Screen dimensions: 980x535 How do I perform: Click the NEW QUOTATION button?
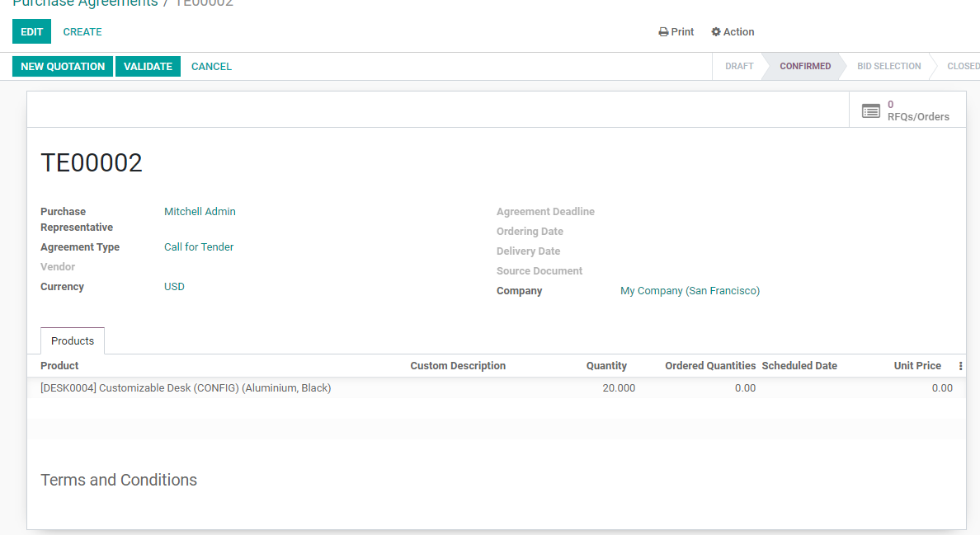tap(63, 67)
